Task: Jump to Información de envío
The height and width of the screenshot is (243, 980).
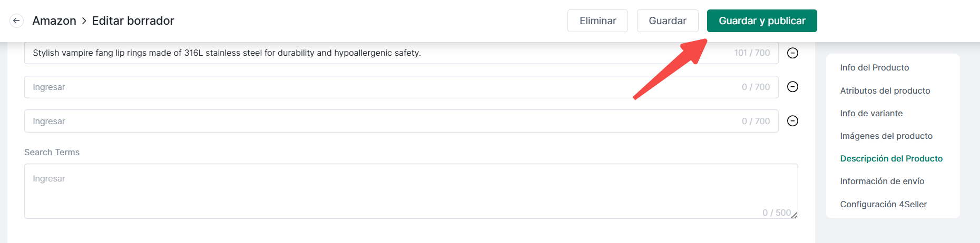Action: pos(882,181)
